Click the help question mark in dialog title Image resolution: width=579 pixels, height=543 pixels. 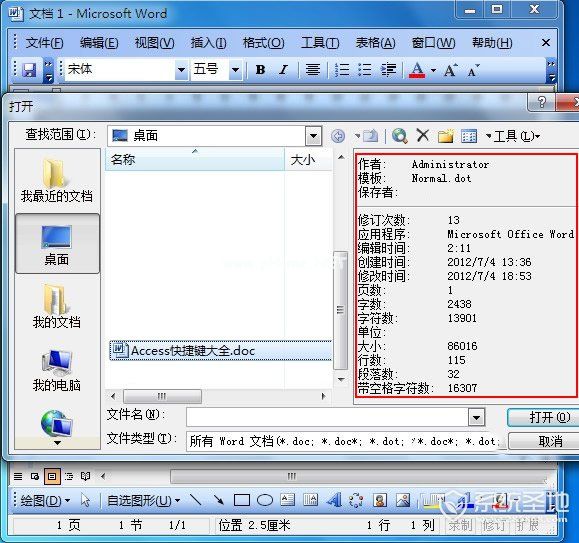(x=541, y=102)
